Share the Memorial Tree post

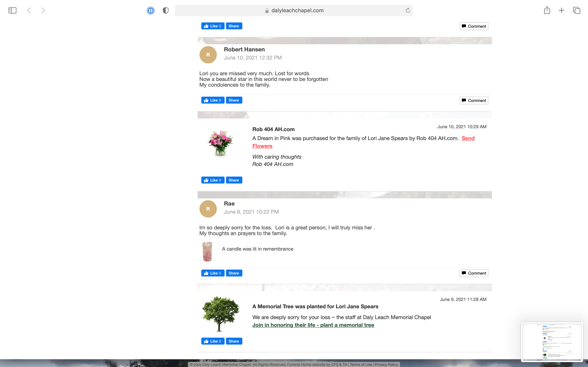coord(234,341)
